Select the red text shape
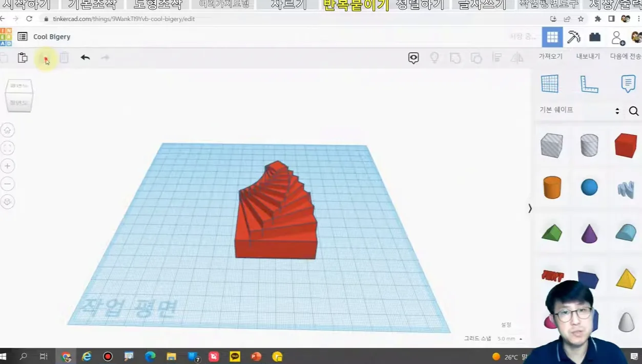 (x=552, y=276)
